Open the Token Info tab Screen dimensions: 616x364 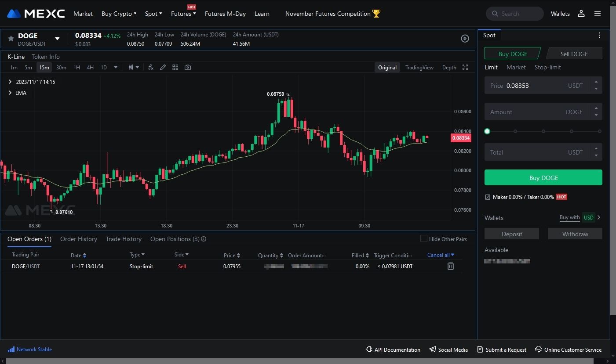tap(46, 57)
